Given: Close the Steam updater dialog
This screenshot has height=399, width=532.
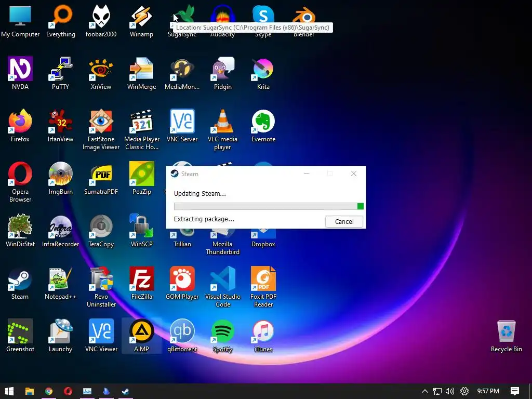Looking at the screenshot, I should point(353,174).
